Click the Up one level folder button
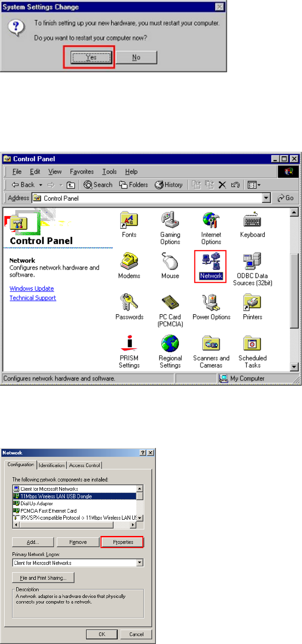 tap(71, 185)
